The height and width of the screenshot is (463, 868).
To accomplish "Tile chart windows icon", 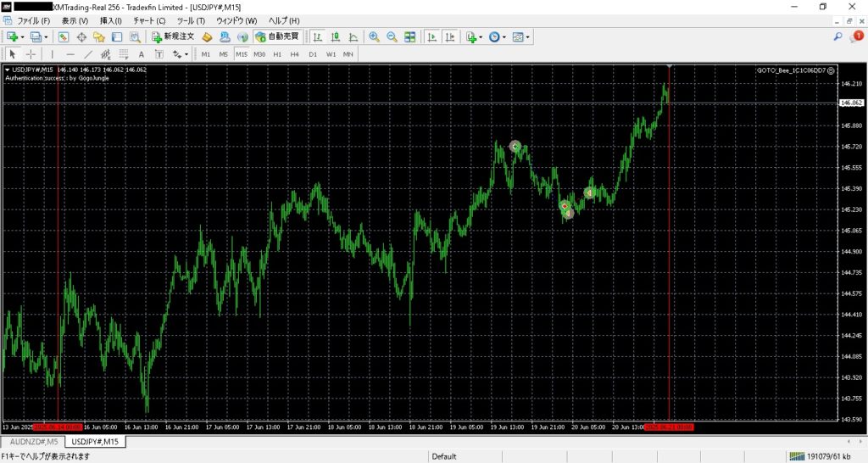I will click(x=410, y=36).
